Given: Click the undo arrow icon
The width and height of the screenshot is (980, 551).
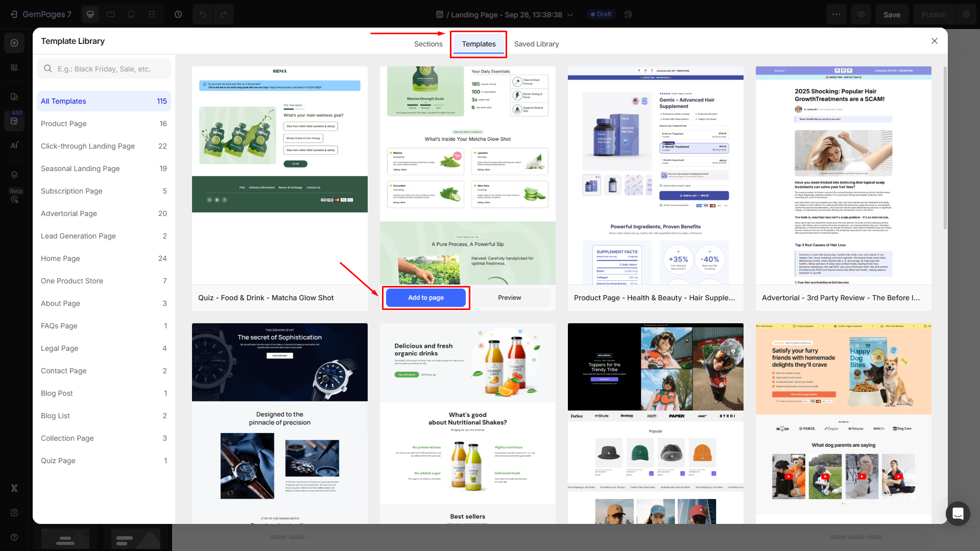Looking at the screenshot, I should pyautogui.click(x=203, y=14).
